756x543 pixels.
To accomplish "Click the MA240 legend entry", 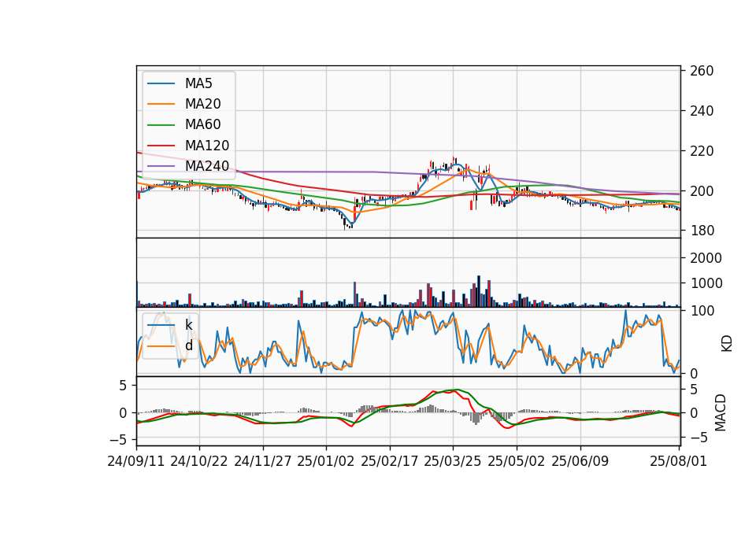I will click(188, 166).
